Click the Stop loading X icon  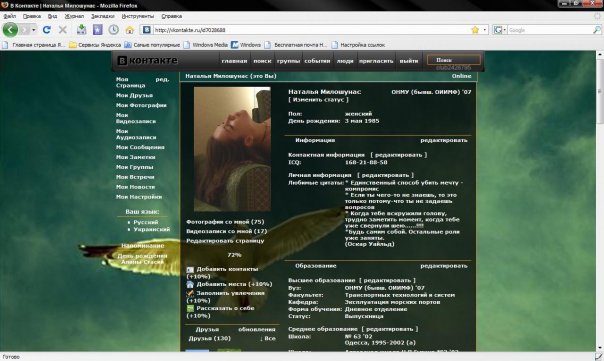(63, 30)
